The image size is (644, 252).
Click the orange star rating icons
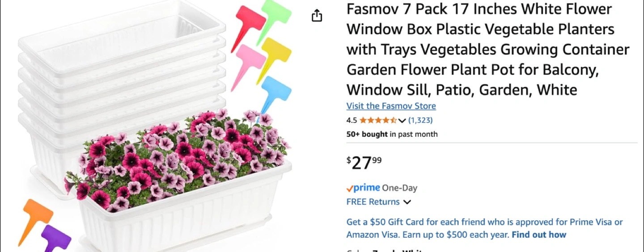coord(377,120)
